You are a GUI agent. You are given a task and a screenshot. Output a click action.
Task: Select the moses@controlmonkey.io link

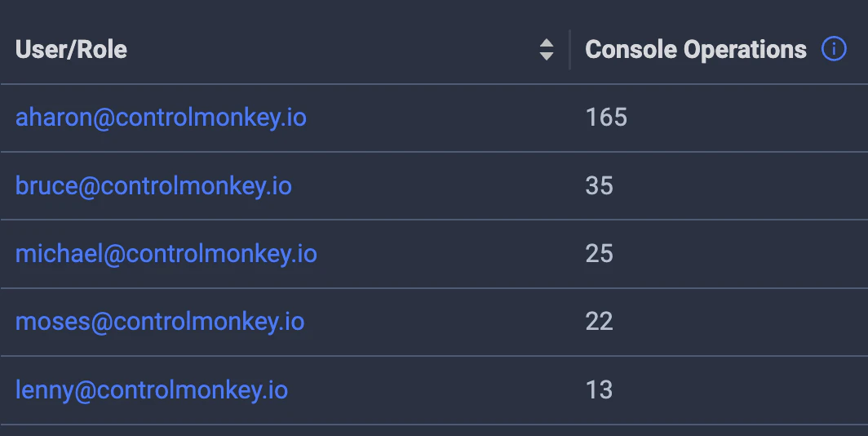coord(160,322)
